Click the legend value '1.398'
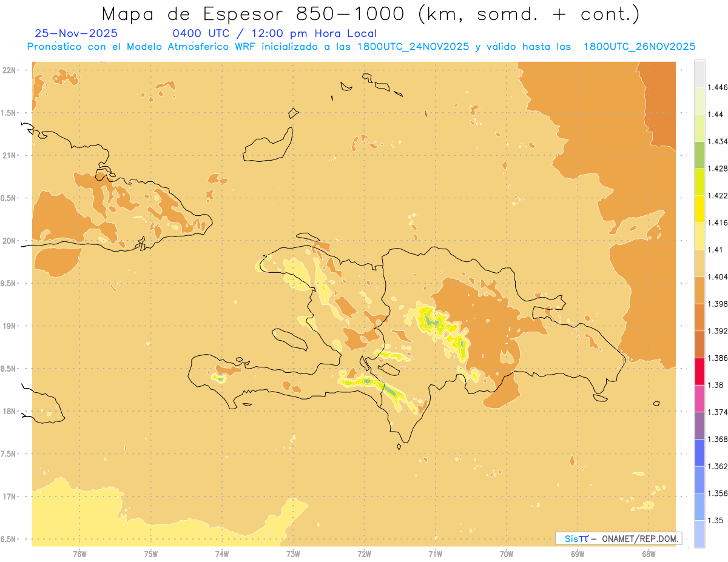Screen dimensions: 728x562 point(718,304)
